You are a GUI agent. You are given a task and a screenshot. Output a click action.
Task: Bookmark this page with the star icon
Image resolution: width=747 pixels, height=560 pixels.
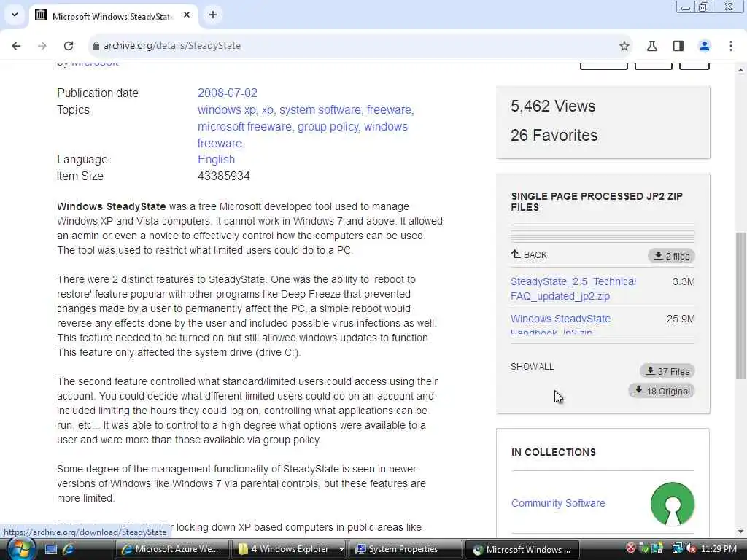(x=624, y=46)
